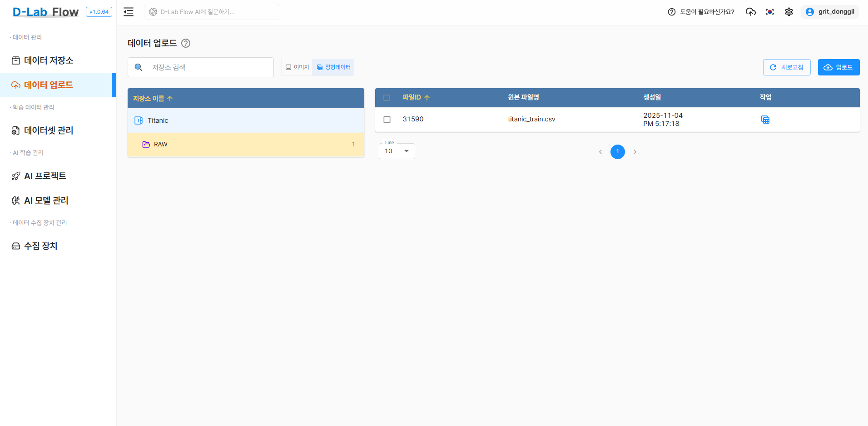The height and width of the screenshot is (426, 868).
Task: Go to AI 프로젝트 sidebar menu
Action: point(45,176)
